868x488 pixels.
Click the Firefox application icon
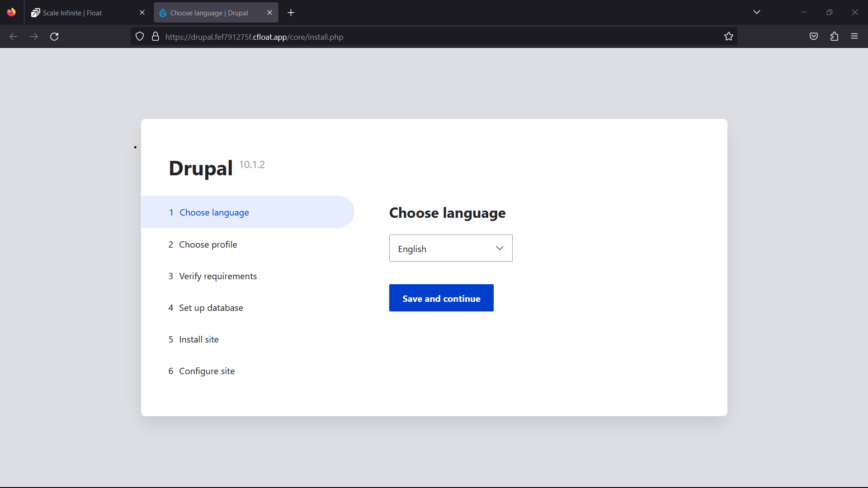pyautogui.click(x=12, y=12)
